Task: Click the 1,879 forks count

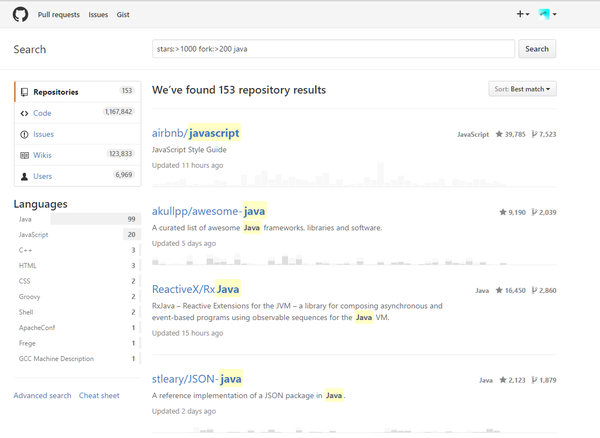Action: (x=548, y=380)
